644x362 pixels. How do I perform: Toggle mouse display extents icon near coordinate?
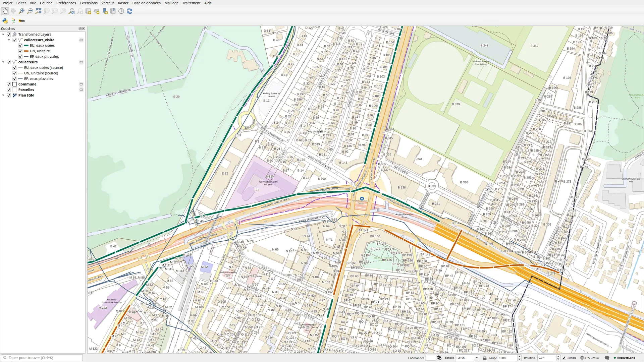(439, 358)
